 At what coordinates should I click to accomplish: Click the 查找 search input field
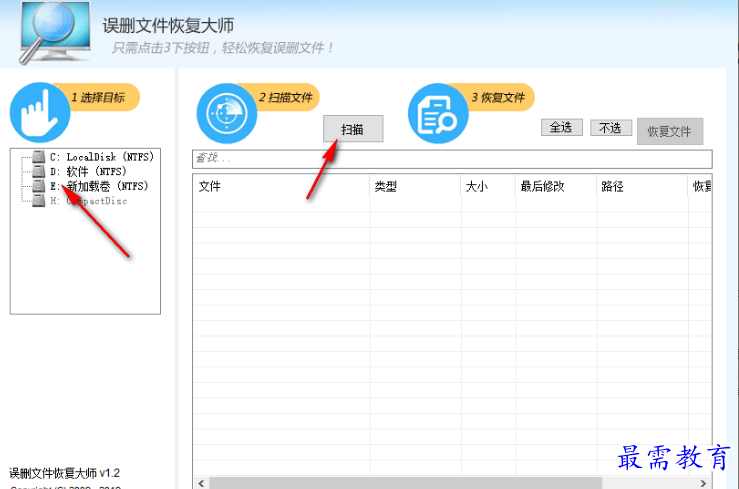coord(452,159)
